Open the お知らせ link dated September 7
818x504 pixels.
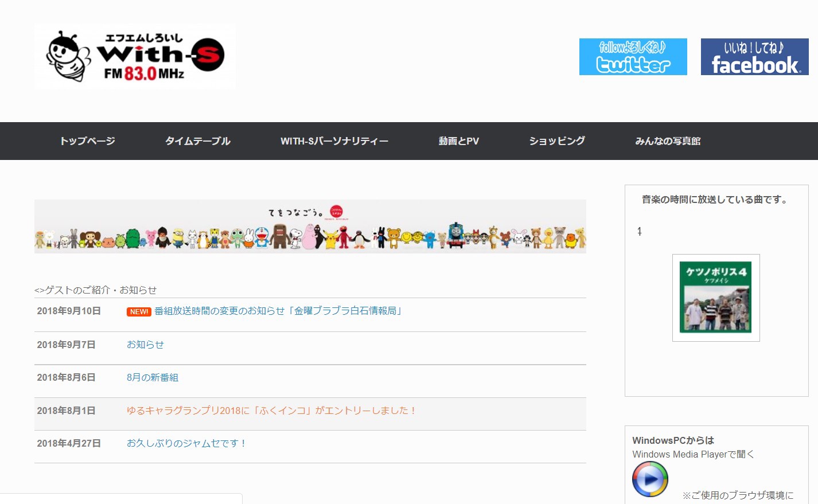click(x=145, y=345)
